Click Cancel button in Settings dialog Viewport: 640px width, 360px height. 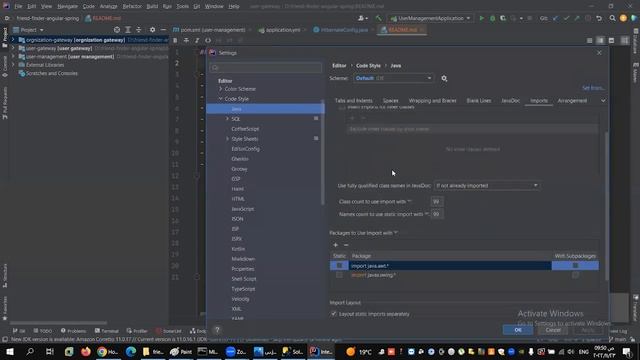(x=553, y=330)
